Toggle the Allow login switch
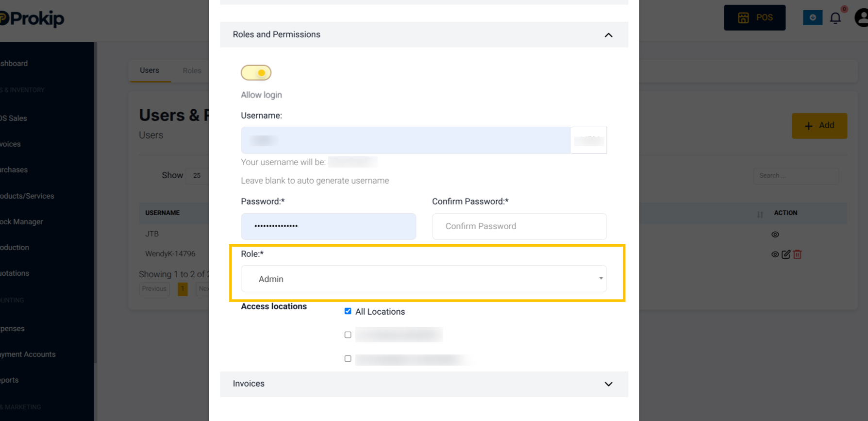Image resolution: width=868 pixels, height=421 pixels. [x=256, y=72]
